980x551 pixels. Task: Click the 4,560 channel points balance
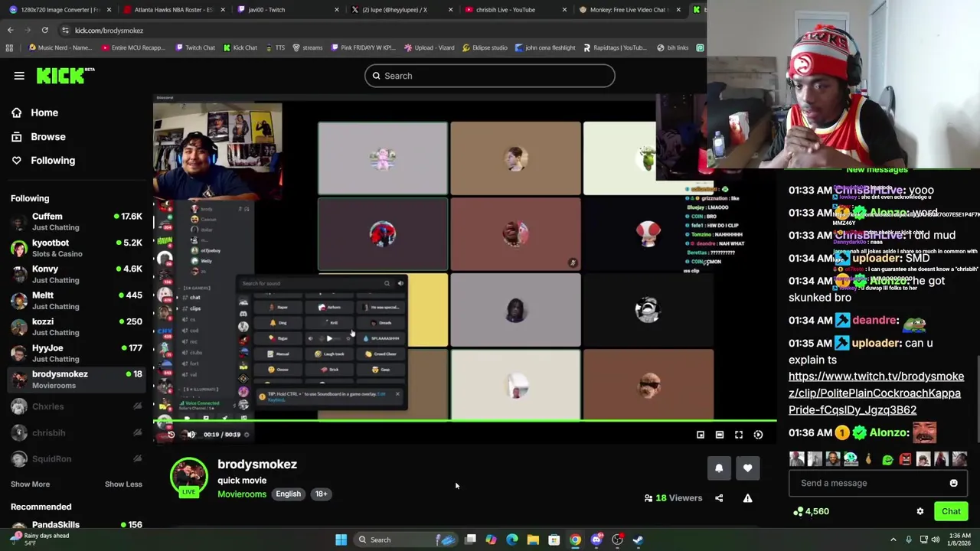coord(812,511)
